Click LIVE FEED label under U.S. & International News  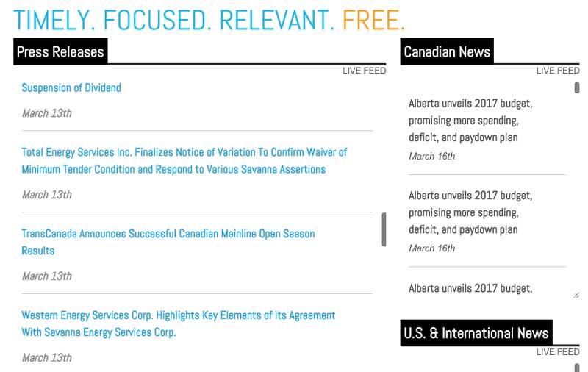point(558,351)
